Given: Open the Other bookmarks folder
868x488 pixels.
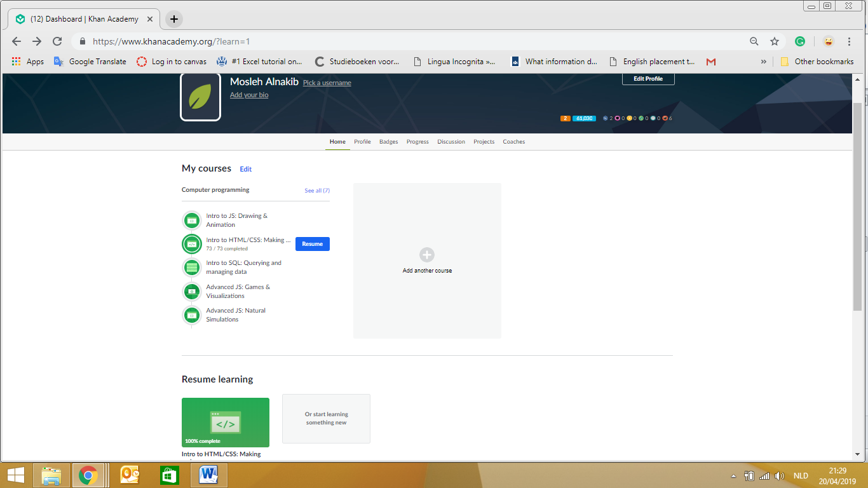Looking at the screenshot, I should coord(817,62).
